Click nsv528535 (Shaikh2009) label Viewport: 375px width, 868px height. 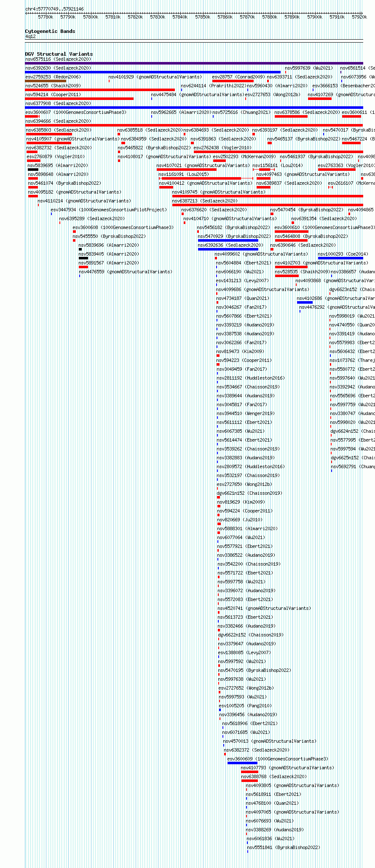[302, 272]
